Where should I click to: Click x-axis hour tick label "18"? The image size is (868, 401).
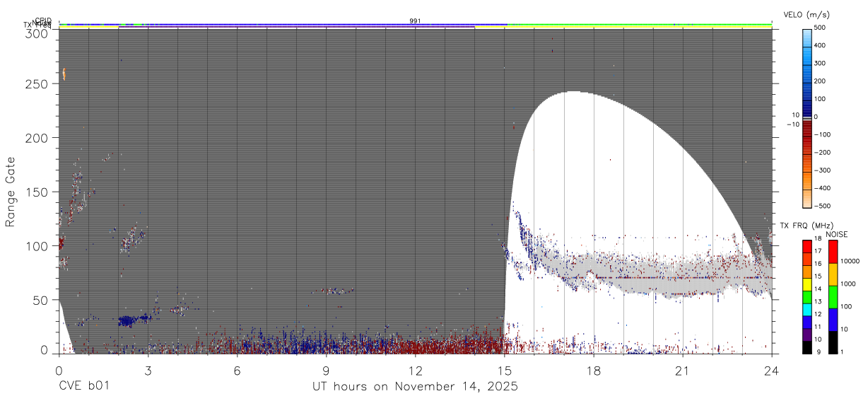pyautogui.click(x=593, y=371)
